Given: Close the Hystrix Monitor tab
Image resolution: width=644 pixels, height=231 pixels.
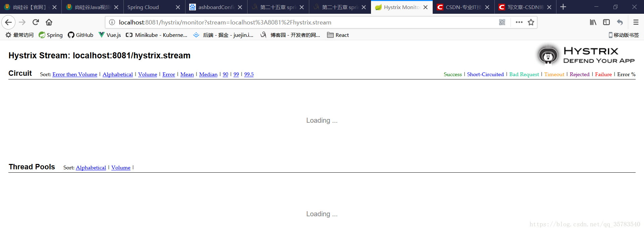Looking at the screenshot, I should 425,7.
